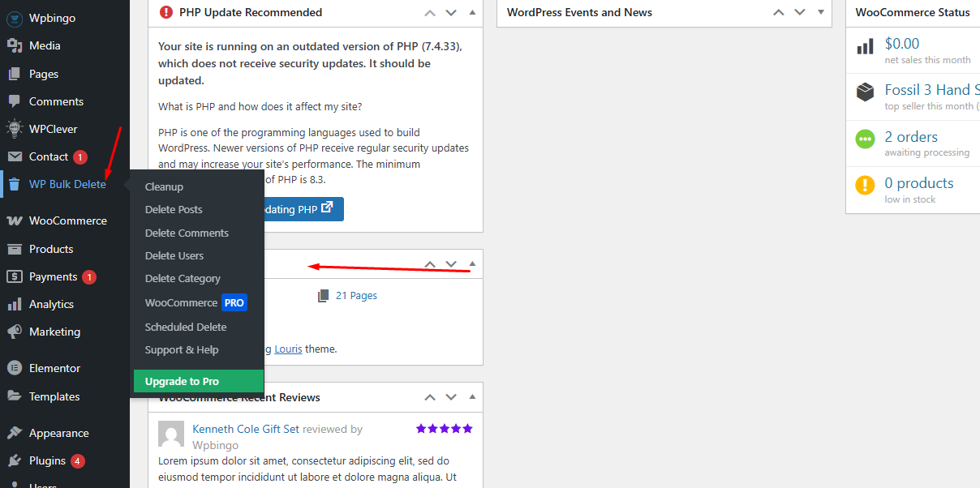The height and width of the screenshot is (488, 980).
Task: Click the Contact envelope icon
Action: [14, 156]
